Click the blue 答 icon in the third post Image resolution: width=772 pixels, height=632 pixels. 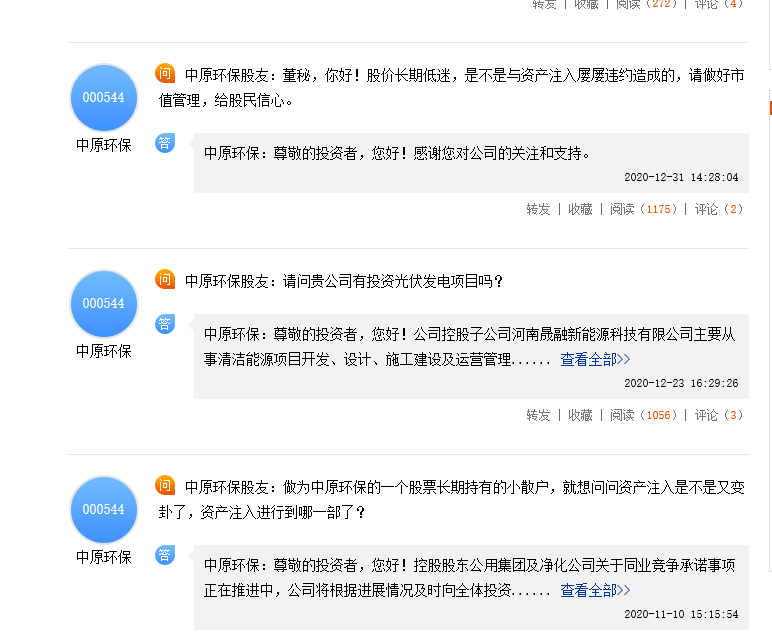(165, 554)
